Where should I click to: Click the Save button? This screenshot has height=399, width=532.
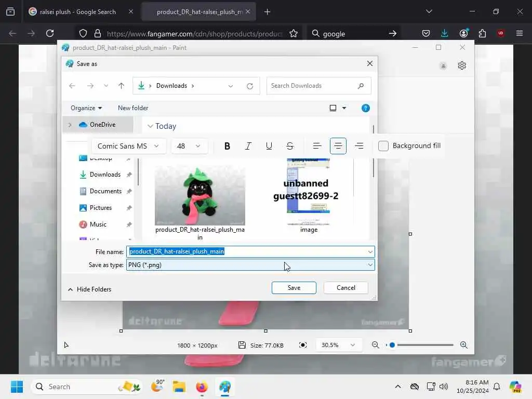(x=294, y=288)
